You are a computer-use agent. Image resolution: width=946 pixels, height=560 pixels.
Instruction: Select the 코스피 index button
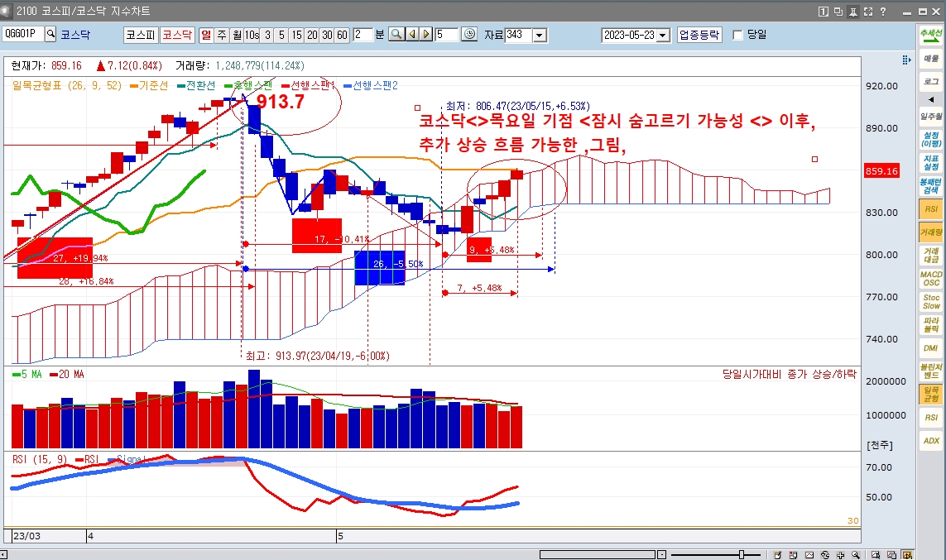[141, 35]
